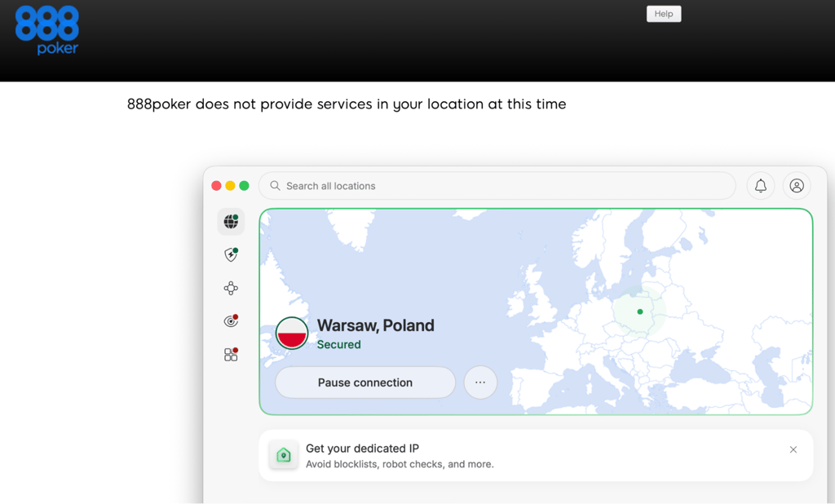Open the Dark Web Monitor radar icon
The width and height of the screenshot is (835, 504).
[231, 321]
